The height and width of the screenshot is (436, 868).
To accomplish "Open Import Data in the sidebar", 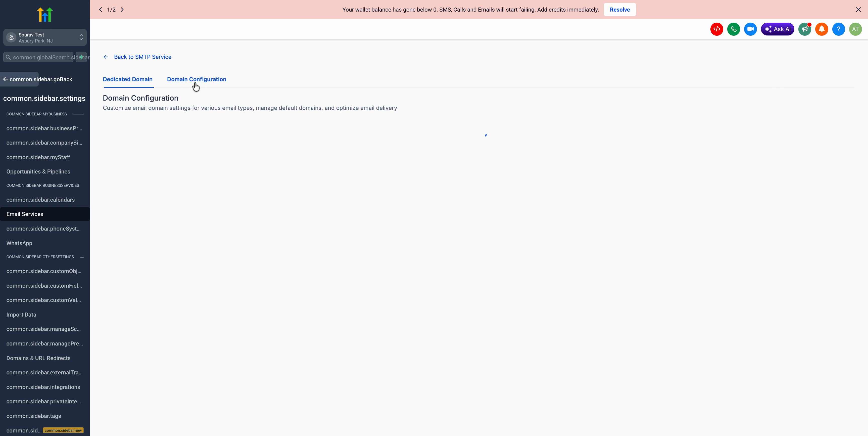I will pyautogui.click(x=45, y=315).
